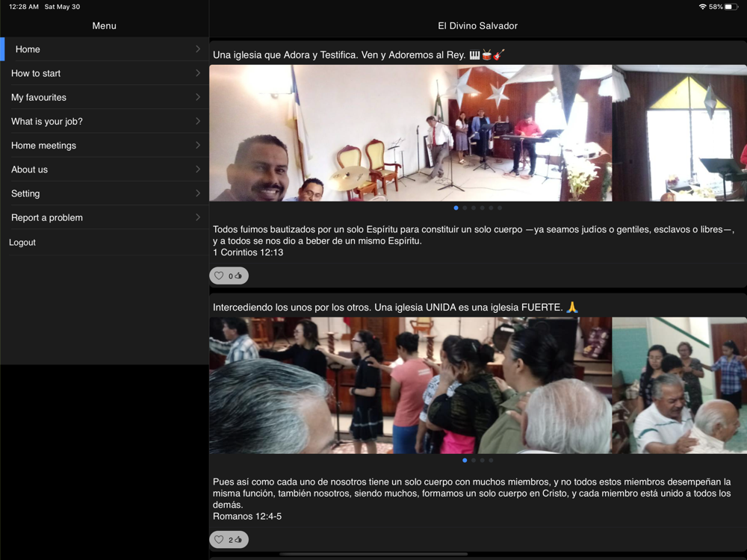Image resolution: width=747 pixels, height=560 pixels.
Task: Tap the clock showing 12:28 AM
Action: point(24,7)
